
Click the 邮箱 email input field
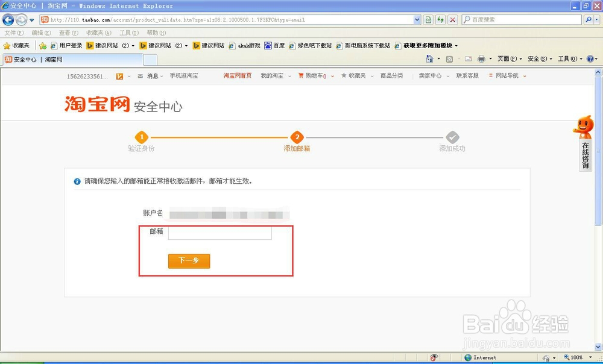219,232
